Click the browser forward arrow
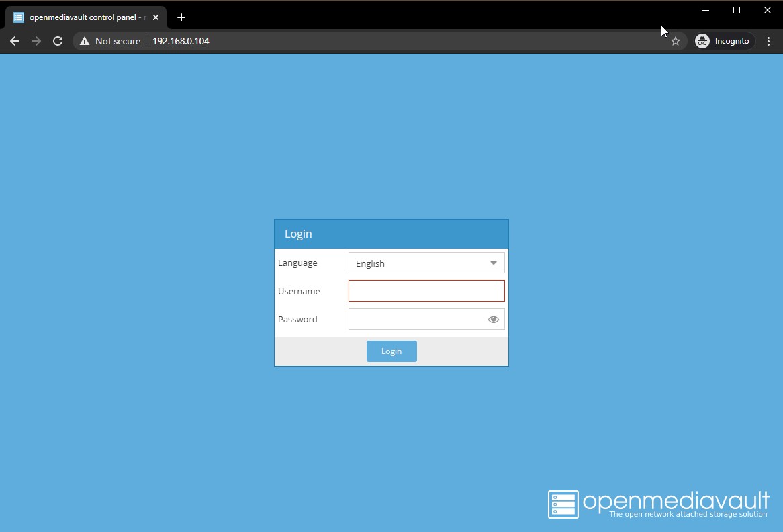This screenshot has width=783, height=532. pyautogui.click(x=36, y=41)
